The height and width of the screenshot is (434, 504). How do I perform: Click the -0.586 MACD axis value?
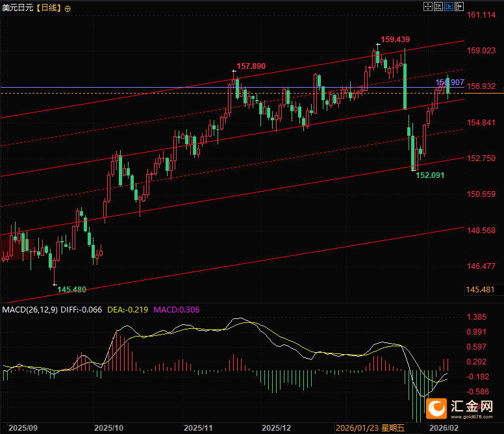477,392
